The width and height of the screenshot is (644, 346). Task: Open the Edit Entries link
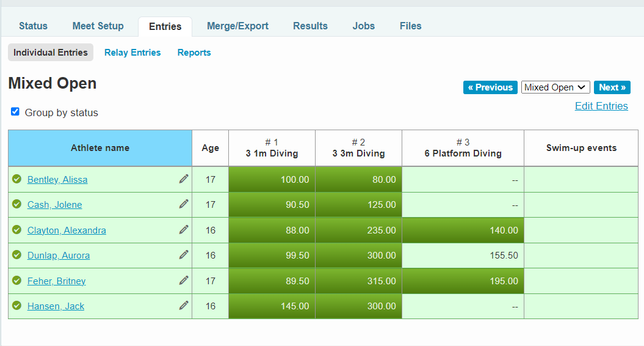pyautogui.click(x=601, y=106)
